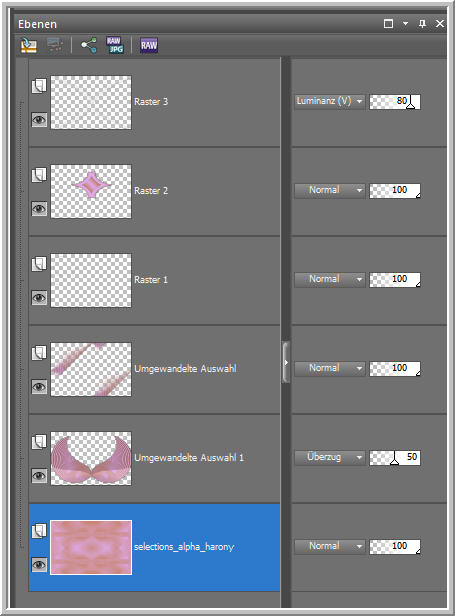The width and height of the screenshot is (455, 616).
Task: Hide the selections_alpha_harony layer
Action: point(39,565)
